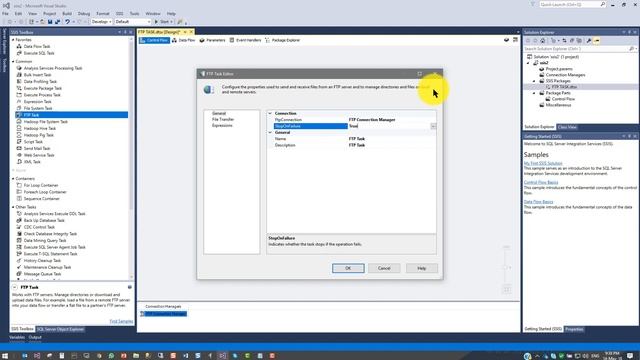This screenshot has height=360, width=640.
Task: Select FTP TASK.dtsx in Solution Explorer
Action: (564, 87)
